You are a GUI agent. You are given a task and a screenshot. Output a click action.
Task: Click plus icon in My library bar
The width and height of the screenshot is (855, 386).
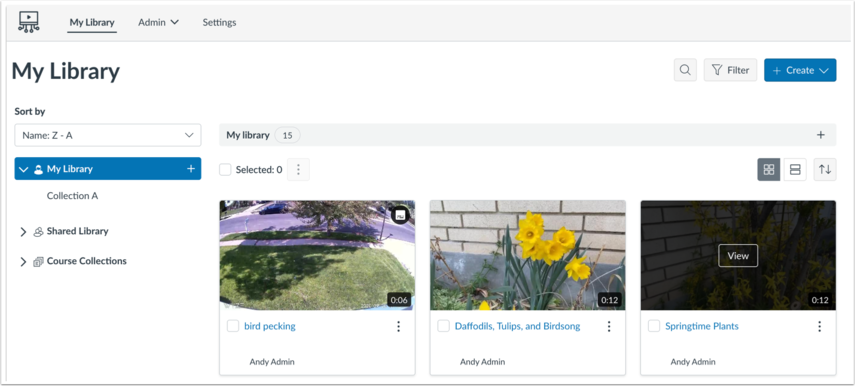821,135
